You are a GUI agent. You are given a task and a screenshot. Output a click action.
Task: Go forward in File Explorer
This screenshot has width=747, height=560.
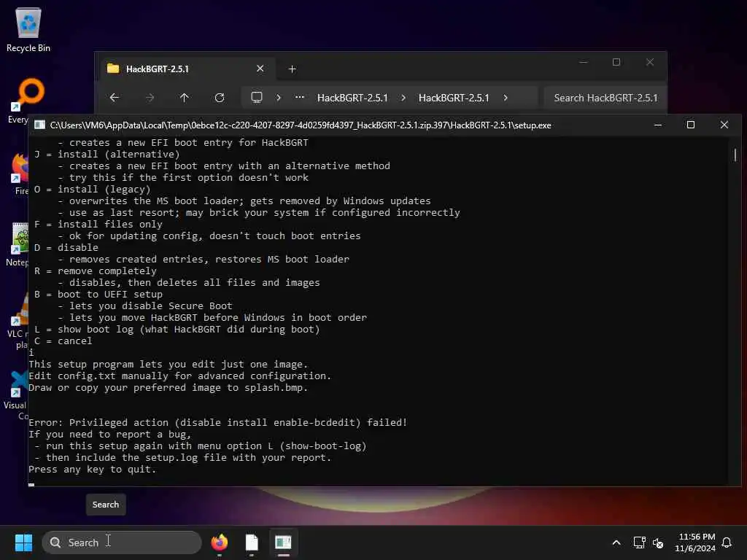point(150,98)
